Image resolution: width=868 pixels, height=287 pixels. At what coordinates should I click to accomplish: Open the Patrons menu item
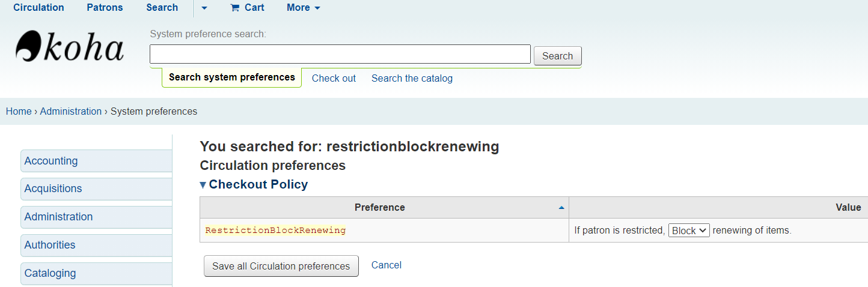105,8
